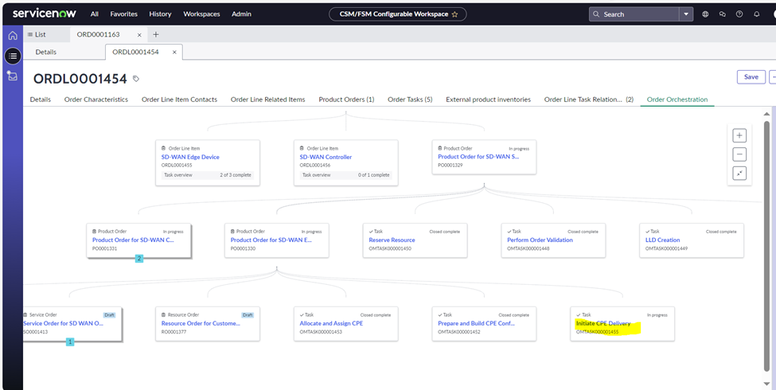Screen dimensions: 776x390
Task: Select the ORDL0001454 sub-tab
Action: pos(136,52)
